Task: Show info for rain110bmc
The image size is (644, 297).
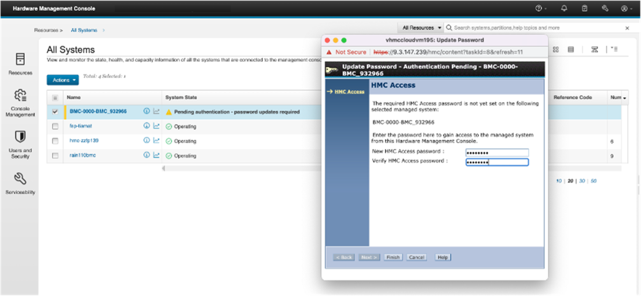Action: click(147, 155)
